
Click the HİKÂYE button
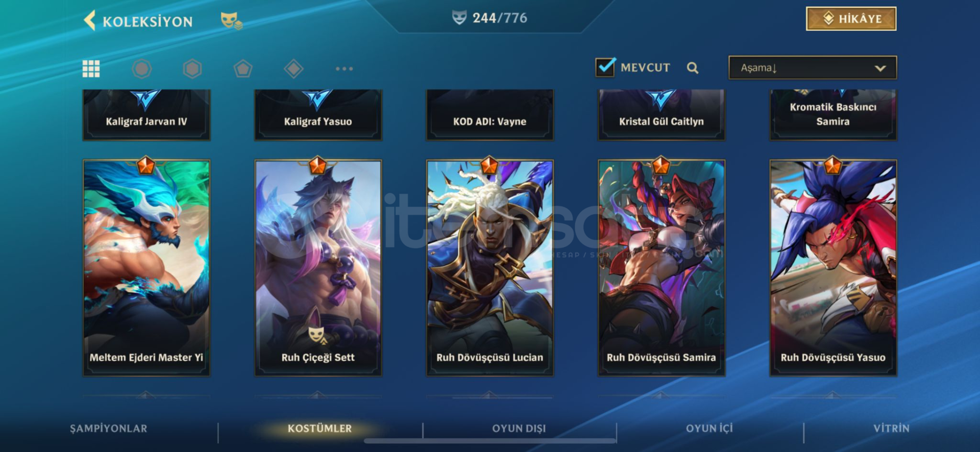[851, 19]
